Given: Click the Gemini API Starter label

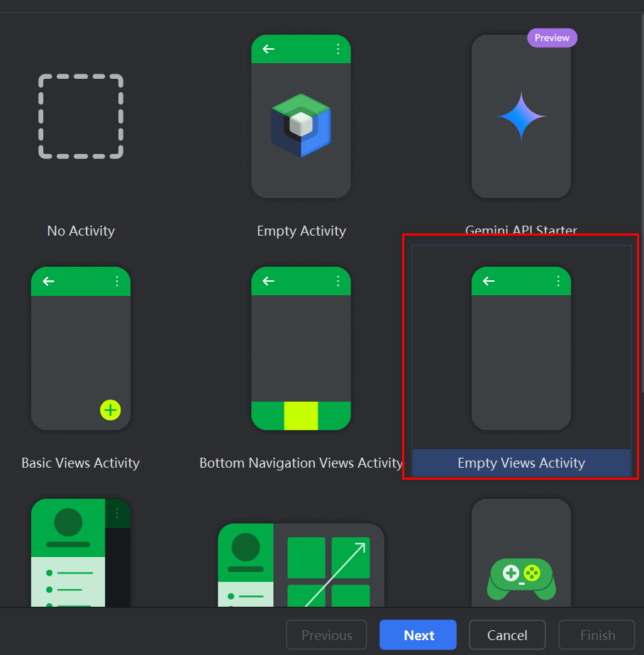Looking at the screenshot, I should (521, 229).
